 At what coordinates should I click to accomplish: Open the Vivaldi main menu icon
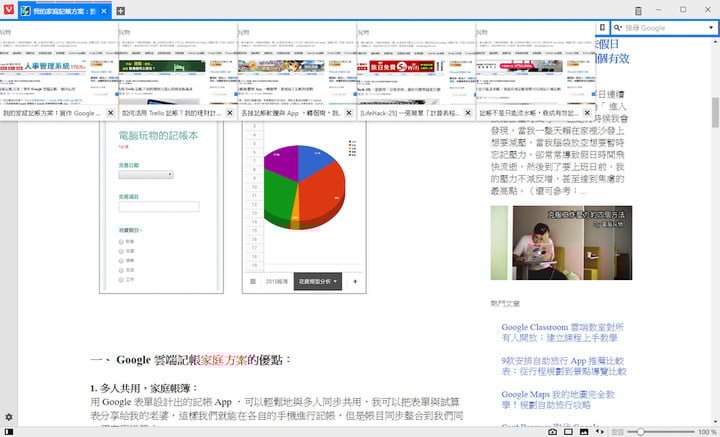click(8, 9)
